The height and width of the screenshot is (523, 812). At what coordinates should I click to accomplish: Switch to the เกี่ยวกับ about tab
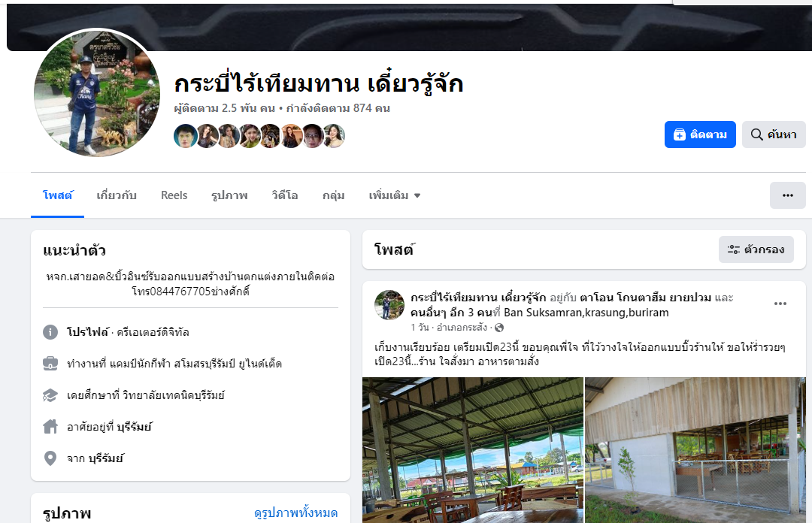(x=117, y=195)
